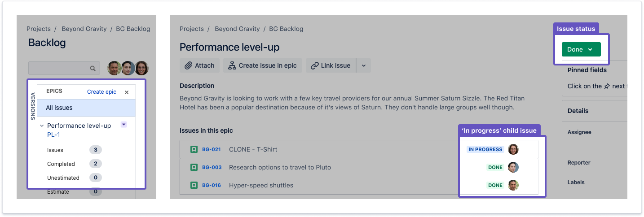The width and height of the screenshot is (644, 217).
Task: Click the story icon next to BG-021
Action: (x=194, y=149)
